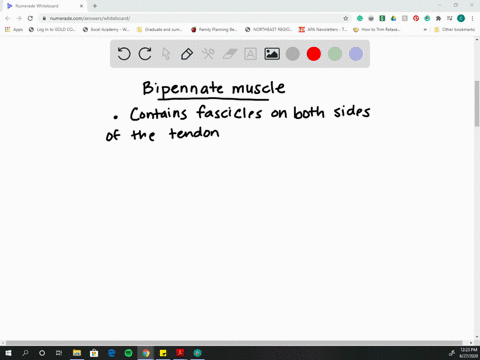Open the Apps bookmarks shortcut

click(x=14, y=29)
